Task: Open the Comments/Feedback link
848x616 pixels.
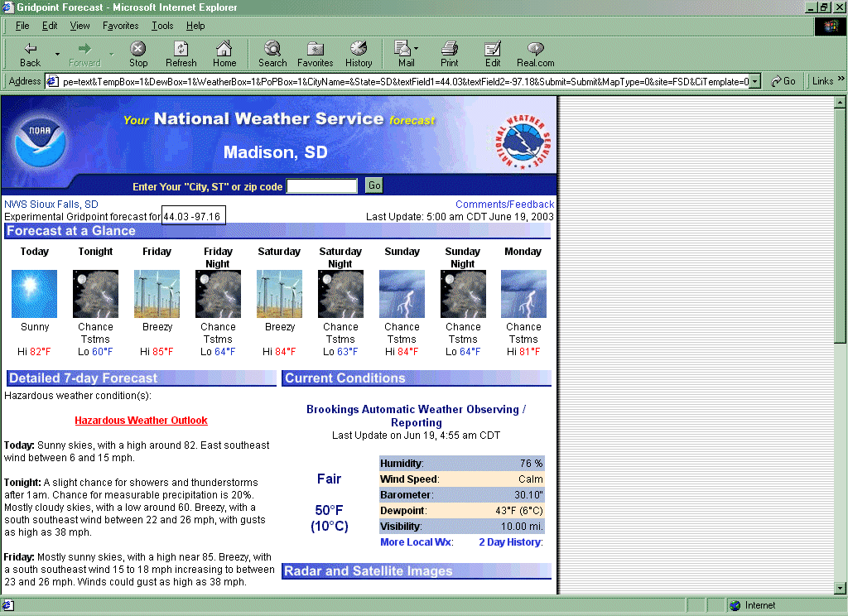Action: click(504, 204)
